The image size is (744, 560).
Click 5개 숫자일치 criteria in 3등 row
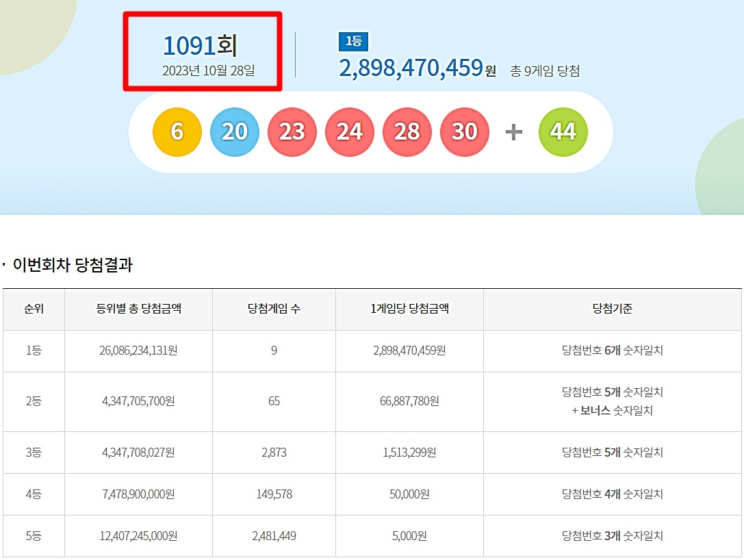click(613, 453)
